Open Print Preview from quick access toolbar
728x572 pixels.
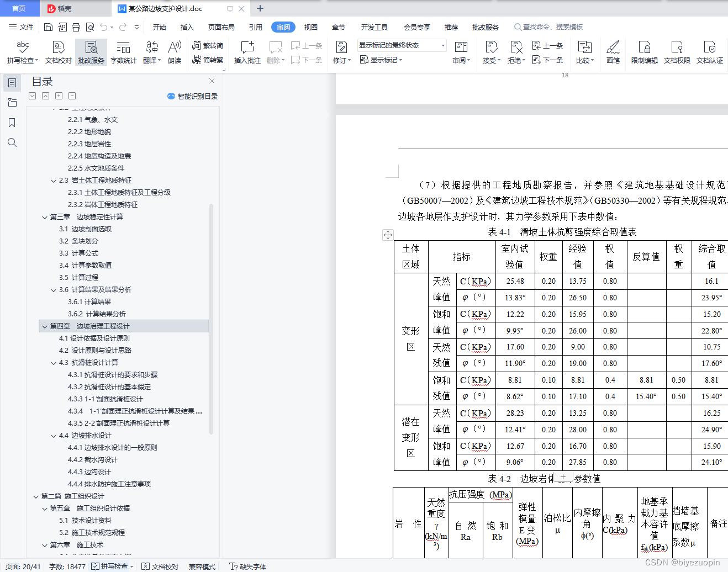tap(89, 27)
